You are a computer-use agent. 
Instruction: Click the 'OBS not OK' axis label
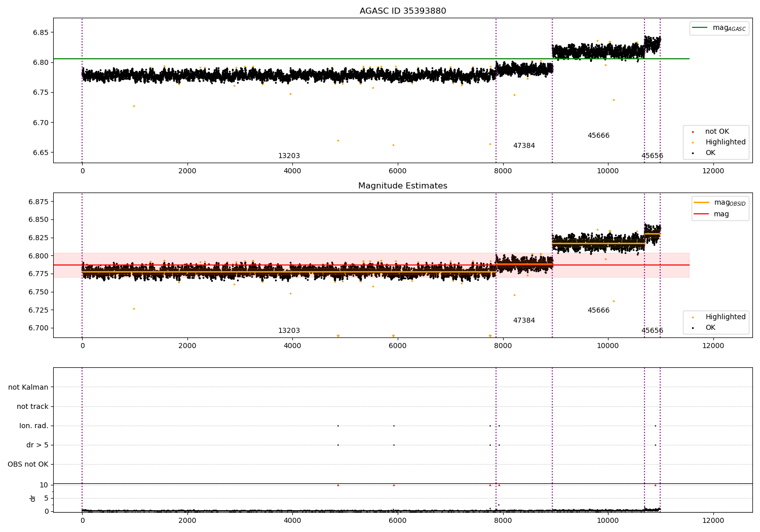click(x=28, y=465)
